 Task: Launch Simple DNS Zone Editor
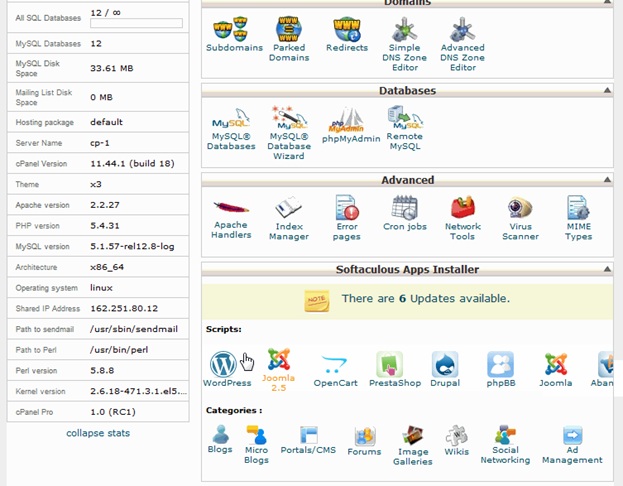point(404,44)
